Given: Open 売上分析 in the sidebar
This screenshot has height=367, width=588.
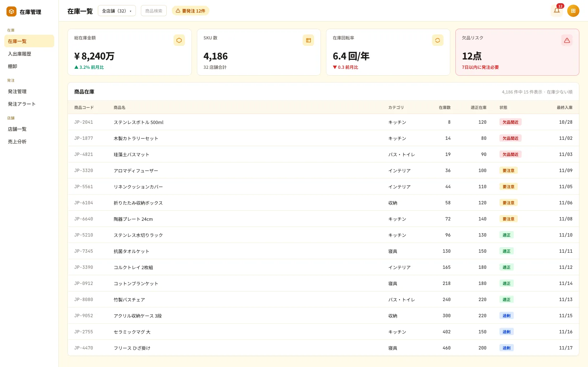Looking at the screenshot, I should [x=29, y=142].
